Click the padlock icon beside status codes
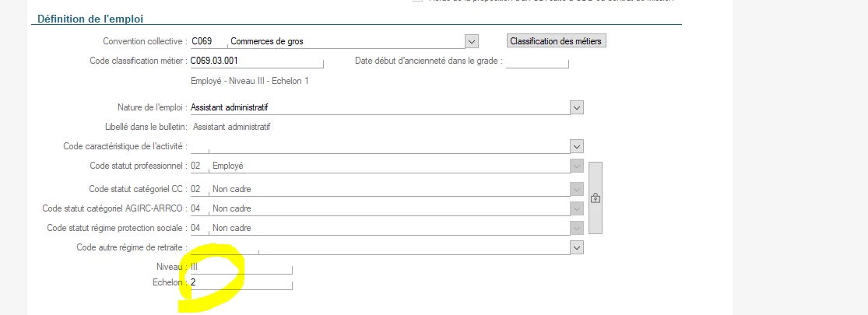Image resolution: width=868 pixels, height=315 pixels. point(596,198)
